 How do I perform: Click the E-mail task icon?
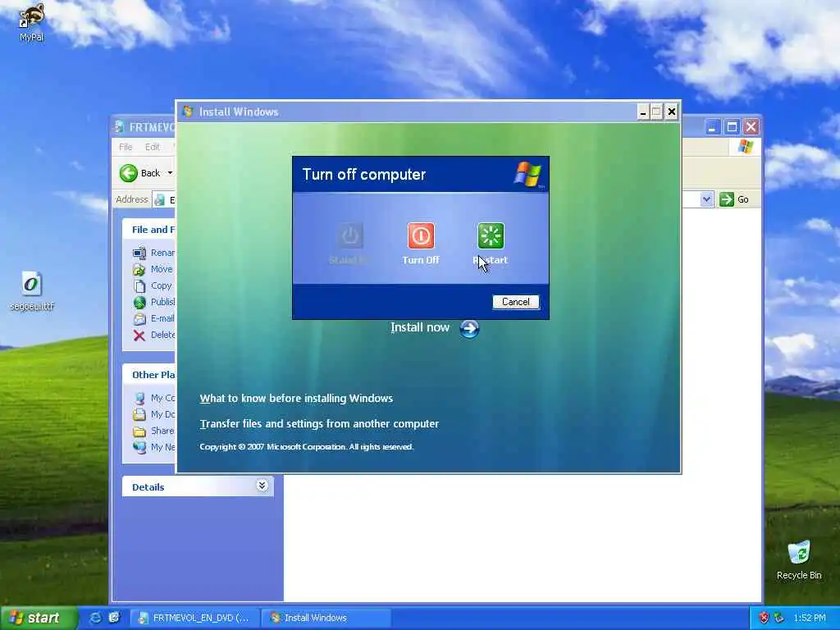pyautogui.click(x=139, y=319)
